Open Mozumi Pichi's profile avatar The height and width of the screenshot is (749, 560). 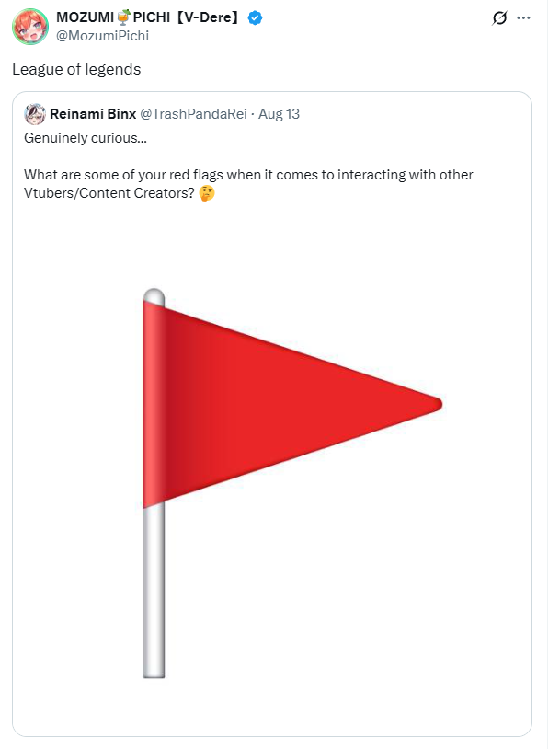(x=30, y=27)
